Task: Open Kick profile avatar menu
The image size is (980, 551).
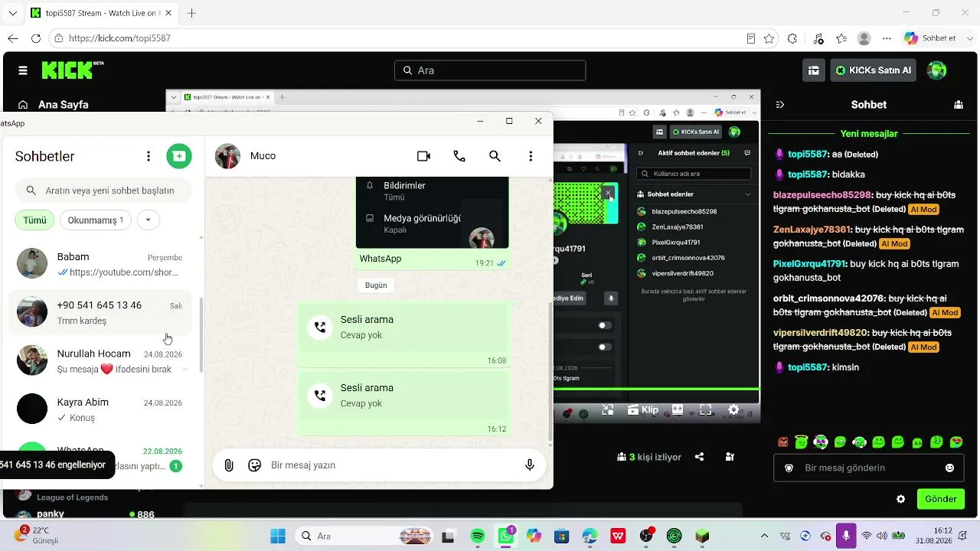Action: 936,70
